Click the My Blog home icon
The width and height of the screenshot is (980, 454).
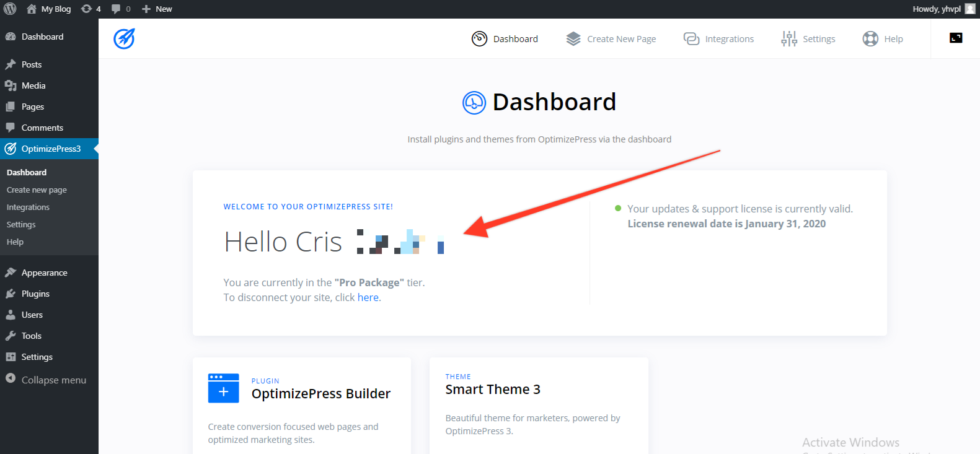click(x=32, y=9)
